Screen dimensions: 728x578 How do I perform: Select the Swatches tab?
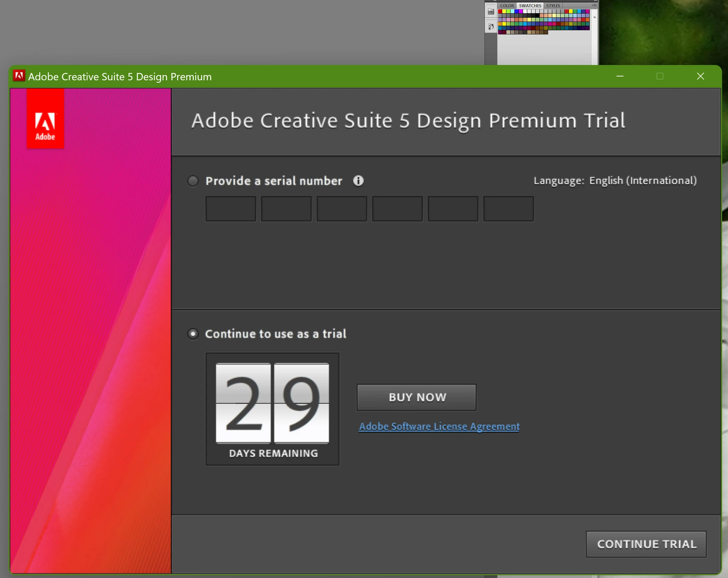coord(530,6)
